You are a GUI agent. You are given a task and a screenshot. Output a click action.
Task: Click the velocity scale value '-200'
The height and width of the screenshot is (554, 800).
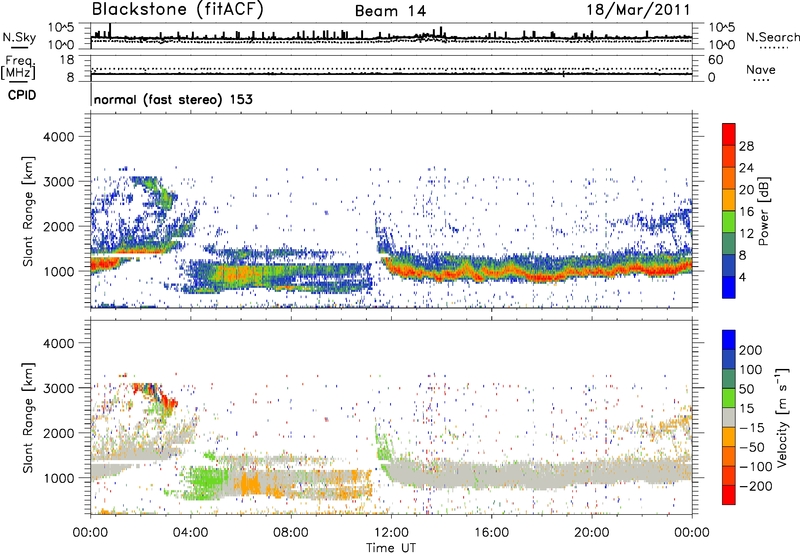coord(756,486)
